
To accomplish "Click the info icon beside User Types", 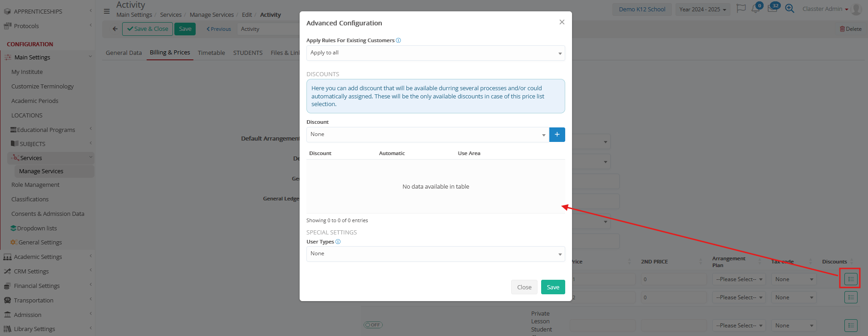I will tap(338, 242).
